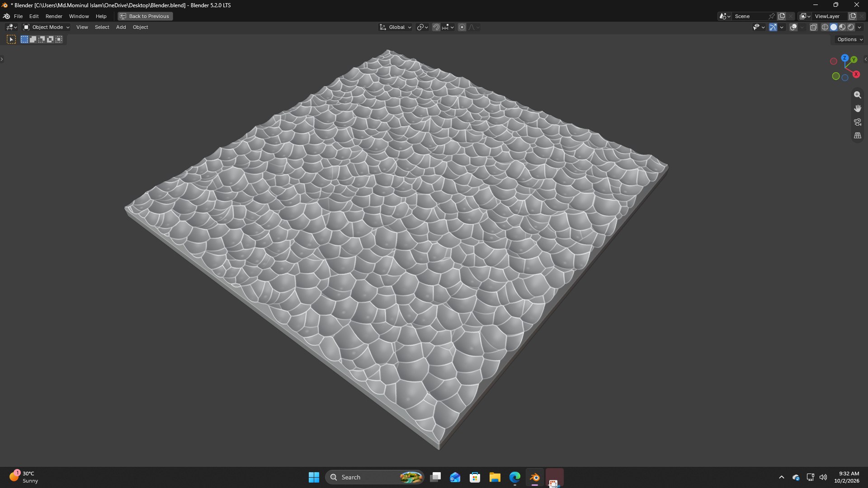This screenshot has width=868, height=488.
Task: Choose Extend Selection mode icon
Action: pos(33,40)
